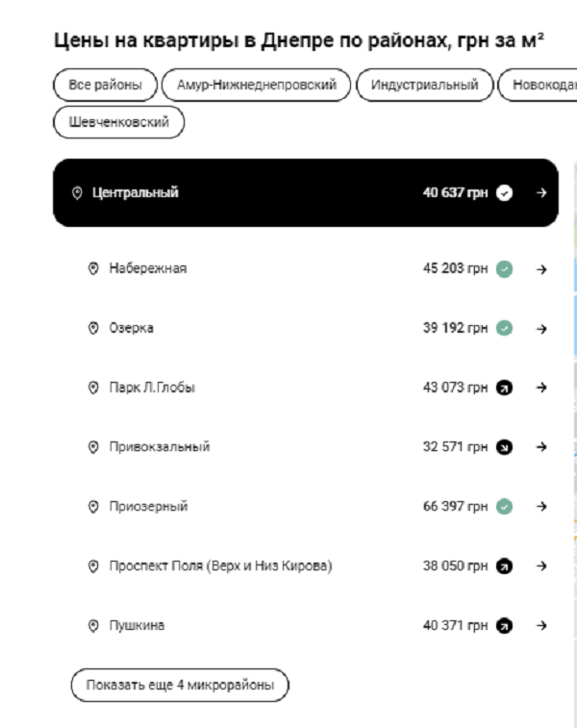This screenshot has height=728, width=577.
Task: Switch to Амур-Нижнеднепровский district tab
Action: (x=257, y=86)
